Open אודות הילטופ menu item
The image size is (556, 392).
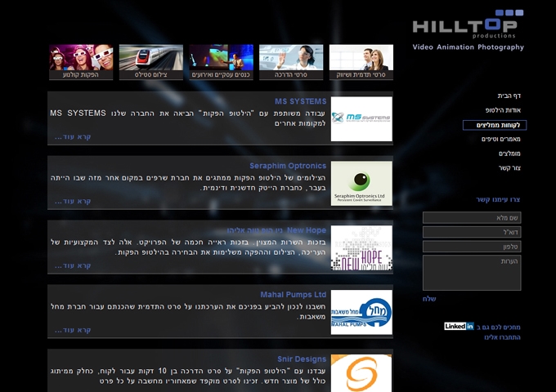tap(503, 110)
